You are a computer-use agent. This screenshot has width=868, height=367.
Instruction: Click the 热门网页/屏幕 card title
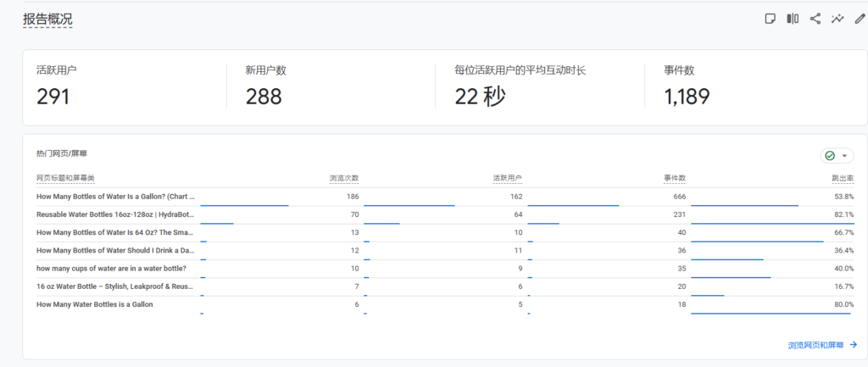(x=61, y=153)
